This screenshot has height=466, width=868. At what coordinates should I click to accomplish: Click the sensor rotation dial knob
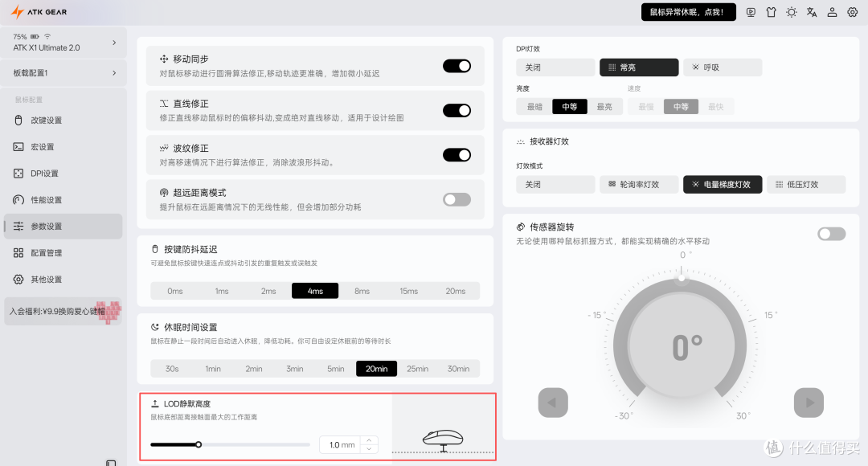point(682,278)
